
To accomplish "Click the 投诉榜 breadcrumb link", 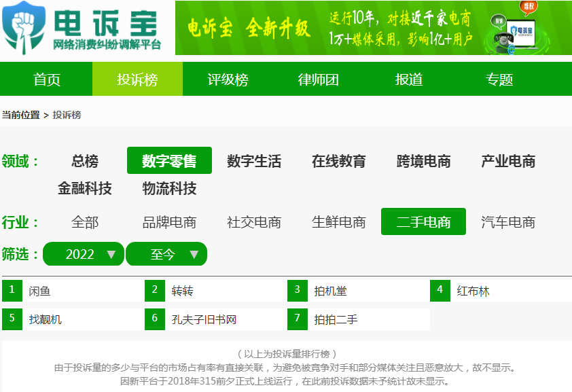I will [67, 115].
